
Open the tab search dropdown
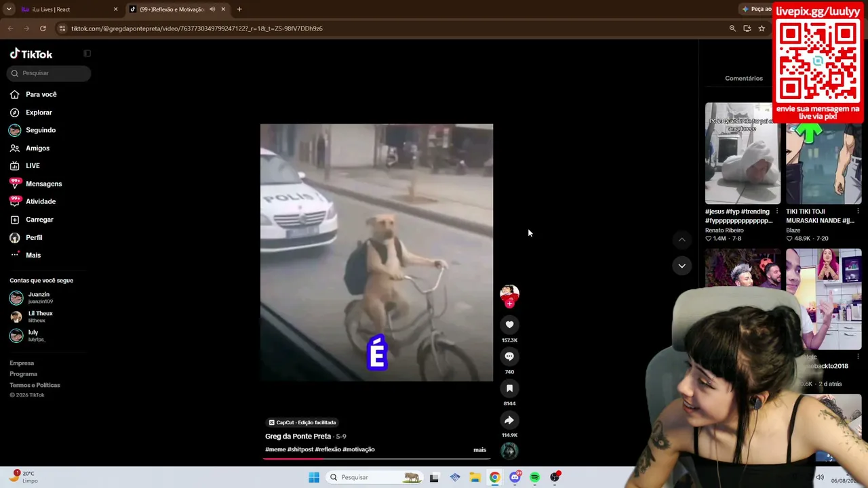(x=8, y=9)
